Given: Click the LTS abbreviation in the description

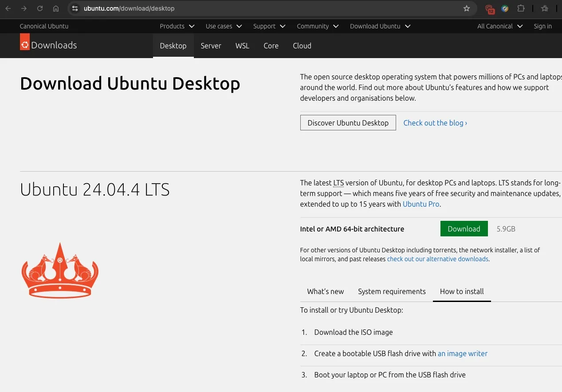Looking at the screenshot, I should point(338,183).
